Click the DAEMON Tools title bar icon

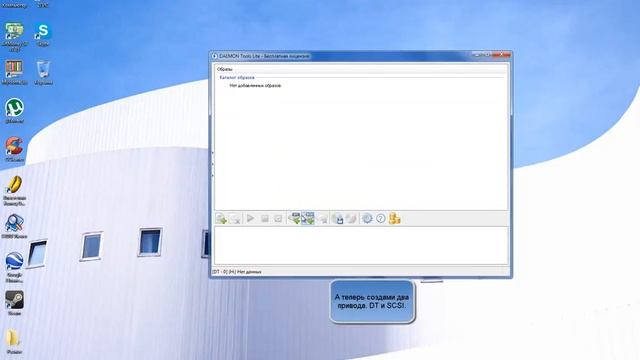(x=214, y=56)
